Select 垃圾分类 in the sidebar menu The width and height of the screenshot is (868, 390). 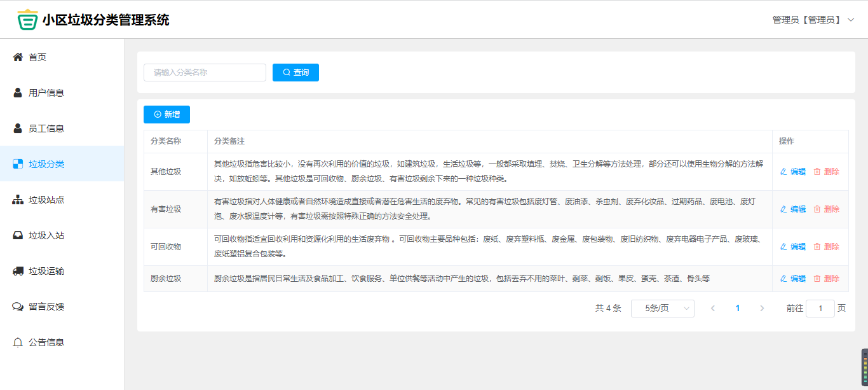tap(46, 164)
